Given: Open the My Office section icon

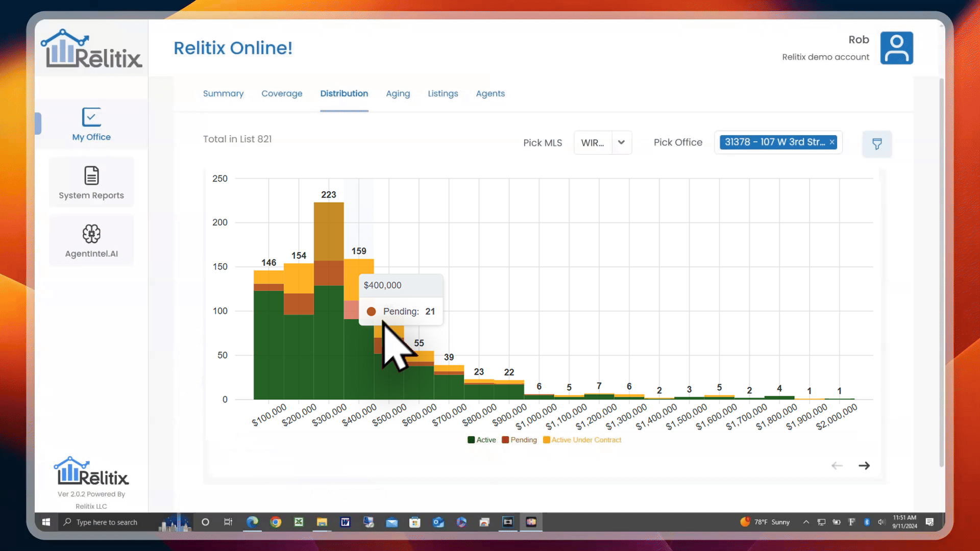Looking at the screenshot, I should coord(91,117).
